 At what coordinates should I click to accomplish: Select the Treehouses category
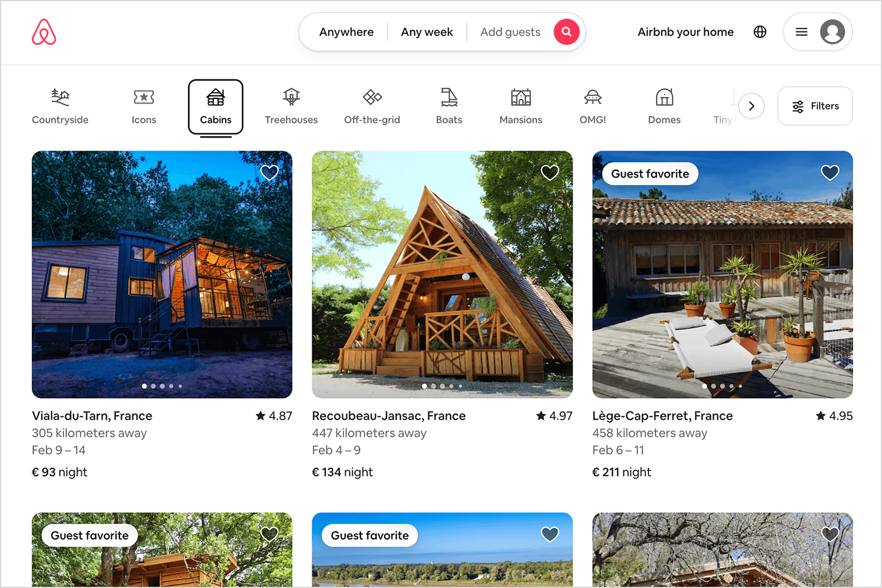(x=291, y=107)
